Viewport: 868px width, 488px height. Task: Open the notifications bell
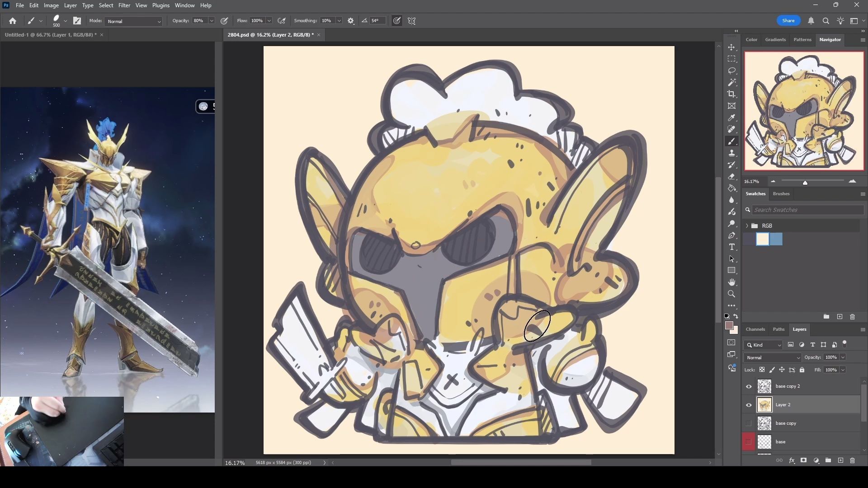[x=811, y=21]
